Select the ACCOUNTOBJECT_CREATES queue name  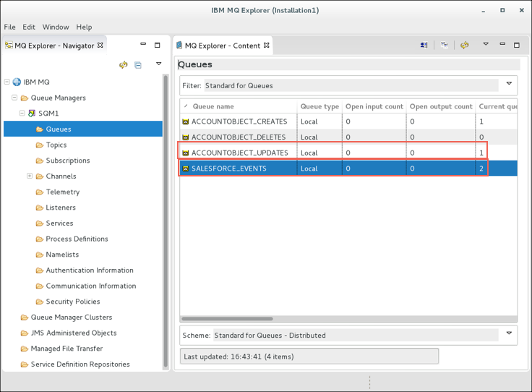click(239, 122)
